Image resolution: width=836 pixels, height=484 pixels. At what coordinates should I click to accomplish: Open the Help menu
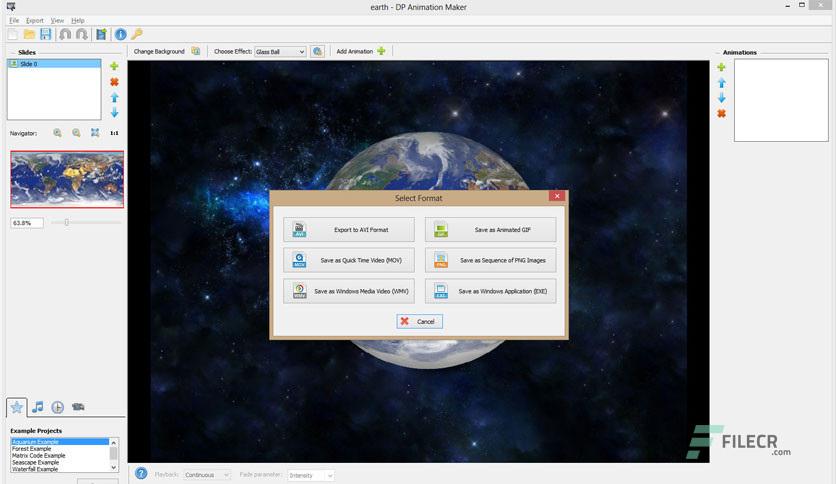tap(78, 21)
